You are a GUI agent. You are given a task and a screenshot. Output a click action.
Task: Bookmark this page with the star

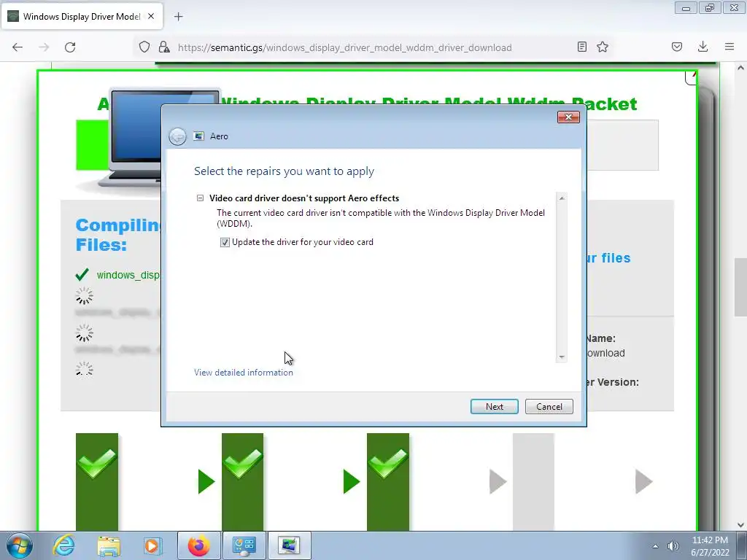pyautogui.click(x=603, y=47)
